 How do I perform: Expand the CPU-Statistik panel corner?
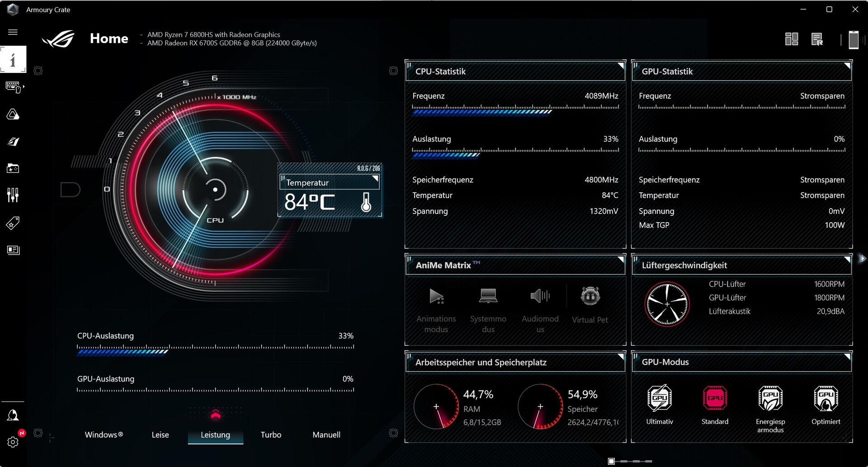click(621, 66)
